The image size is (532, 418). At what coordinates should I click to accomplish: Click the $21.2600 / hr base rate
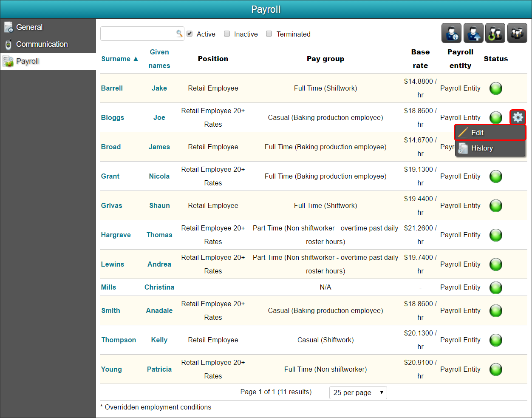pos(420,235)
